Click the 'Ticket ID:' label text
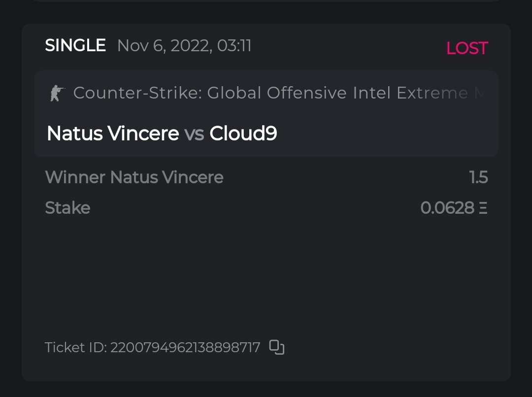The height and width of the screenshot is (397, 532). (76, 348)
